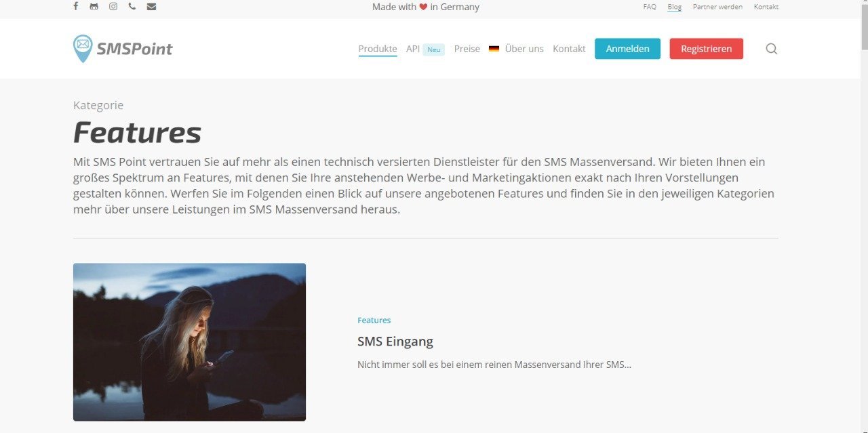
Task: Open the Instagram icon
Action: tap(113, 7)
